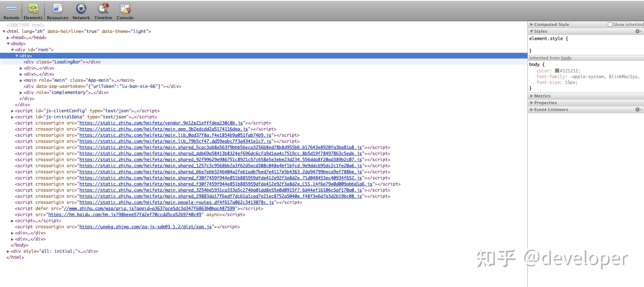This screenshot has width=644, height=287.
Task: Expand the js-initialData script node
Action: 12,117
